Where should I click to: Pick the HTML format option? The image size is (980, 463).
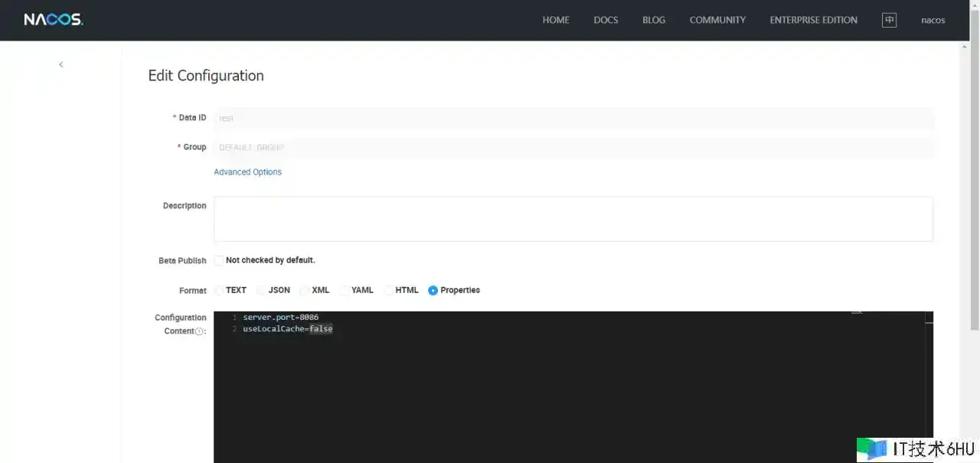pyautogui.click(x=389, y=291)
